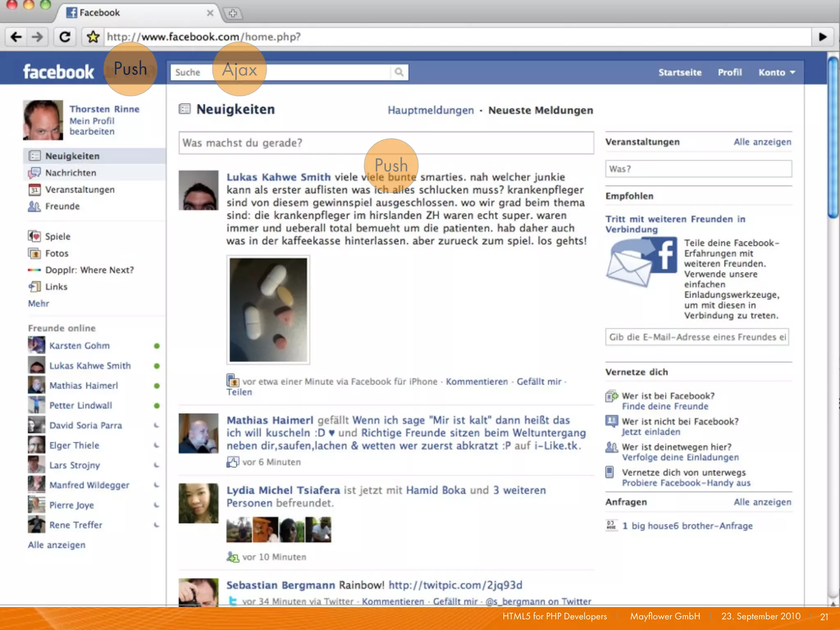Click Gefällt mir on Lukas's post
840x630 pixels.
(x=539, y=381)
